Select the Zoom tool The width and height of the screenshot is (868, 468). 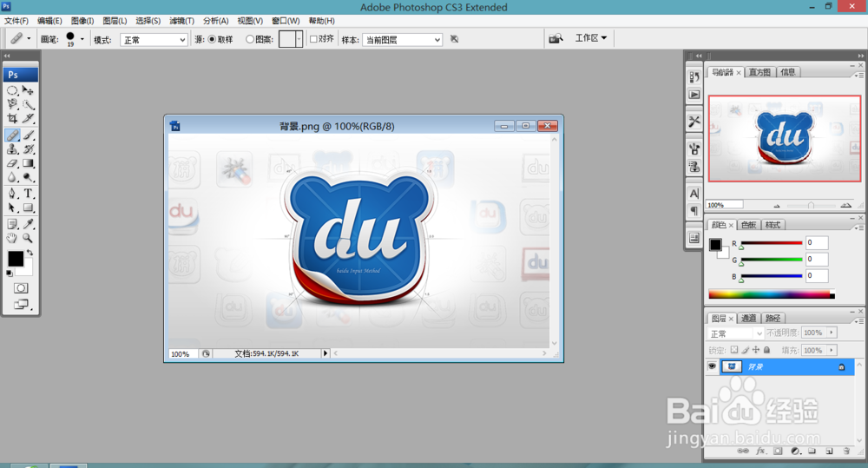(28, 238)
